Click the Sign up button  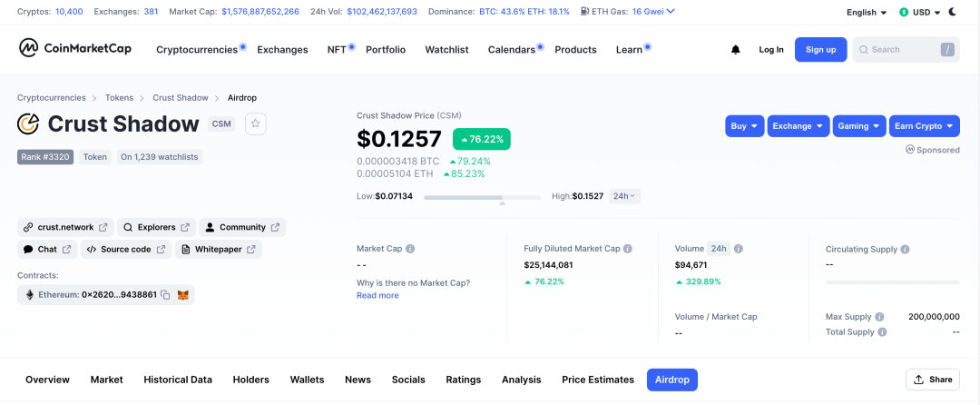[820, 50]
